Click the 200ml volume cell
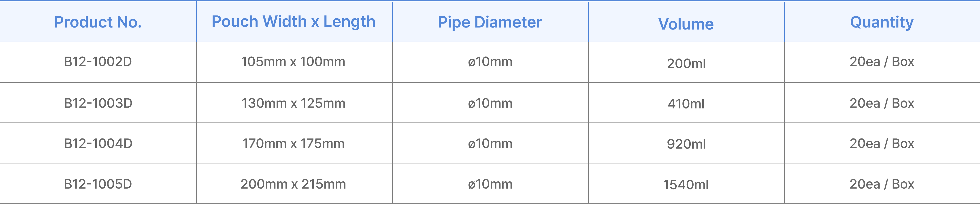 (x=686, y=64)
